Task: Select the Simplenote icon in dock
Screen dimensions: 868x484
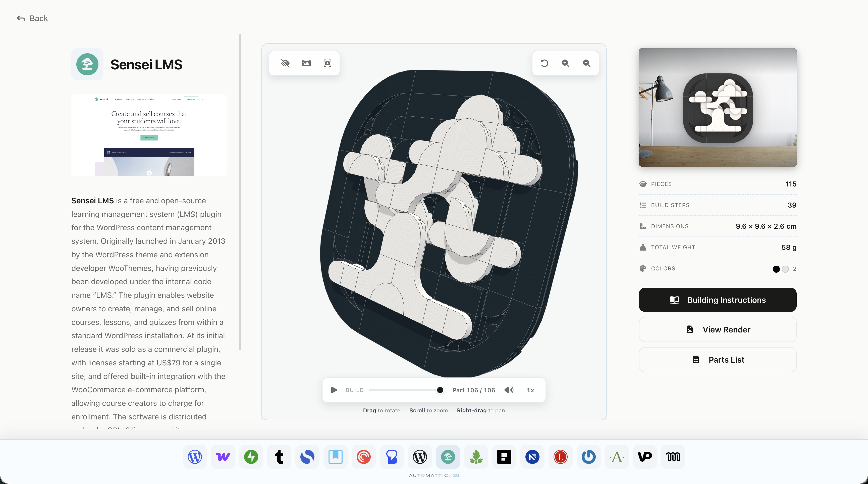Action: tap(307, 457)
